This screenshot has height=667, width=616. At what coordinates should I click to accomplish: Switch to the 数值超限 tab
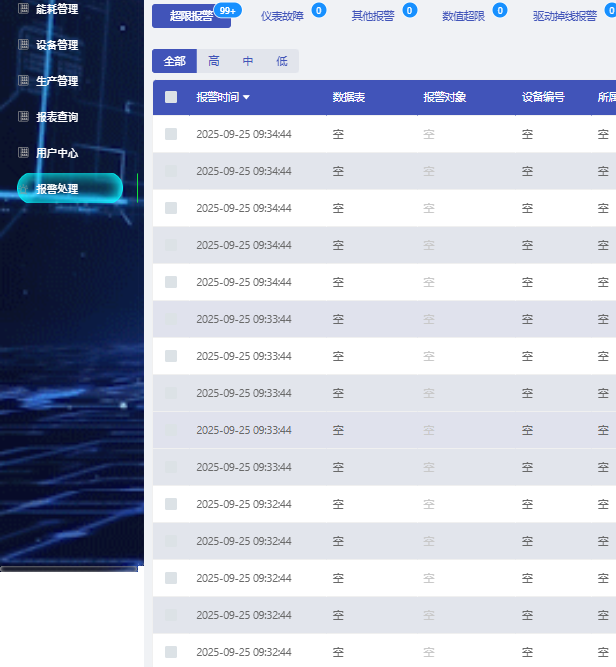463,16
